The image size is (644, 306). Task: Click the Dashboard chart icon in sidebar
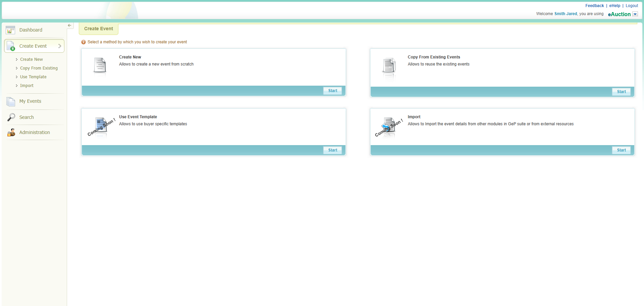coord(10,30)
